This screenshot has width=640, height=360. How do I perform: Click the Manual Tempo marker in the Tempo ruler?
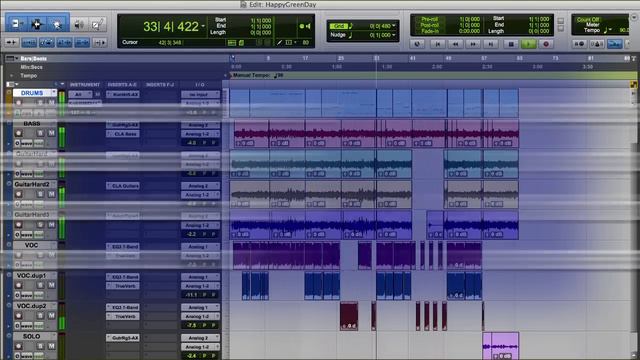click(257, 76)
